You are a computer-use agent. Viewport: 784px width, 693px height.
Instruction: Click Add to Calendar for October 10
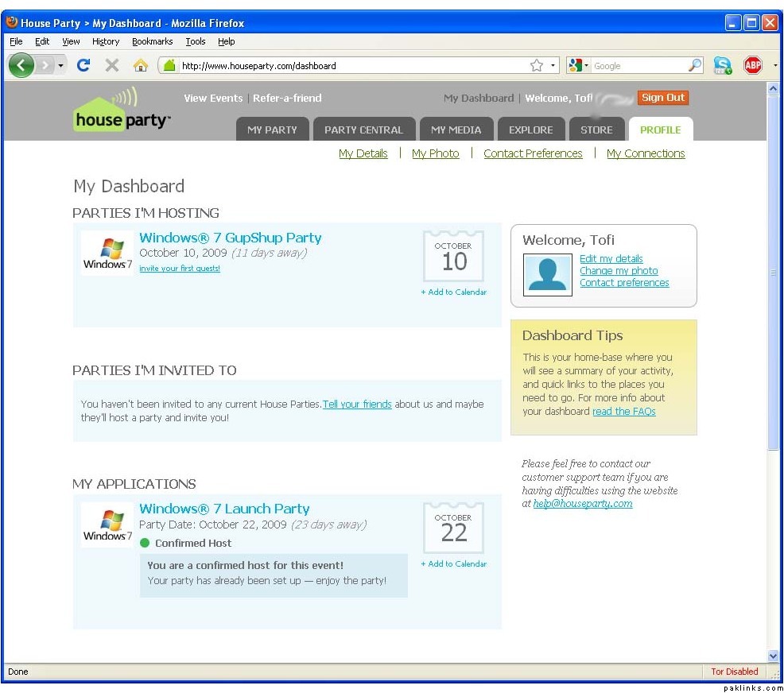(454, 292)
